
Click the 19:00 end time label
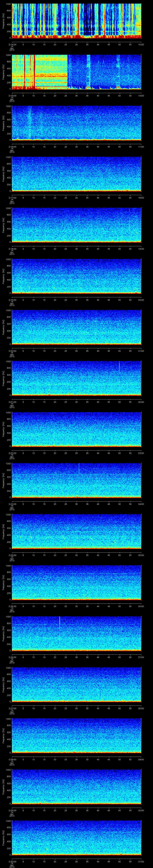[x=141, y=249]
